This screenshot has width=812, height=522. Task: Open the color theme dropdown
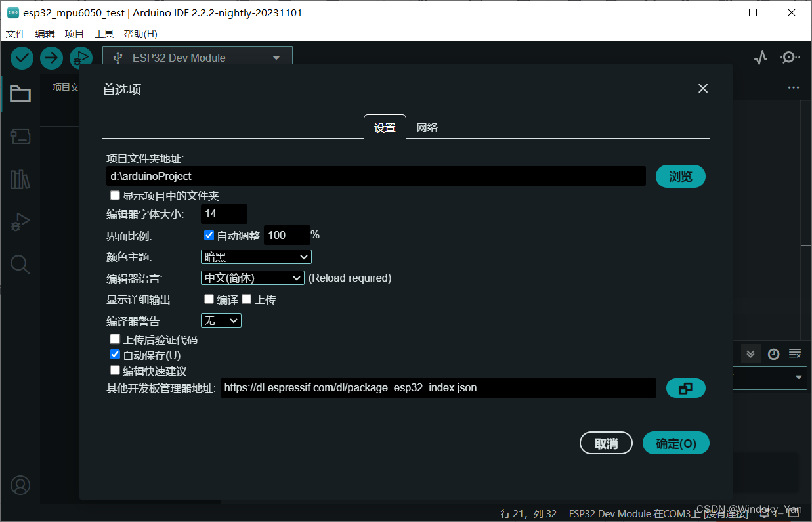(256, 257)
